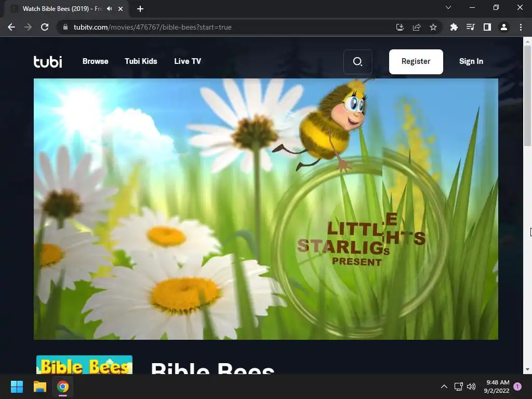Click scrollbar up arrow
This screenshot has width=532, height=399.
527,42
